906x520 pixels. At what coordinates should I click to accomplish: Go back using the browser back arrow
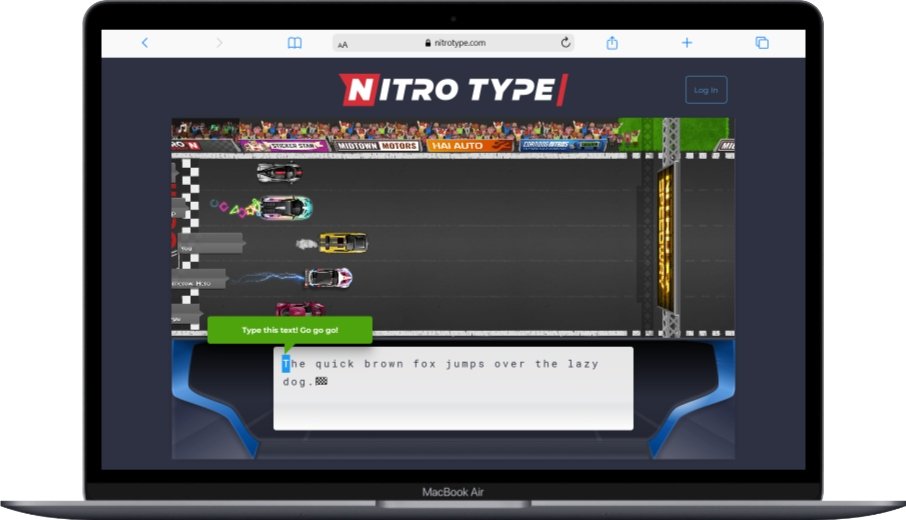[x=144, y=43]
